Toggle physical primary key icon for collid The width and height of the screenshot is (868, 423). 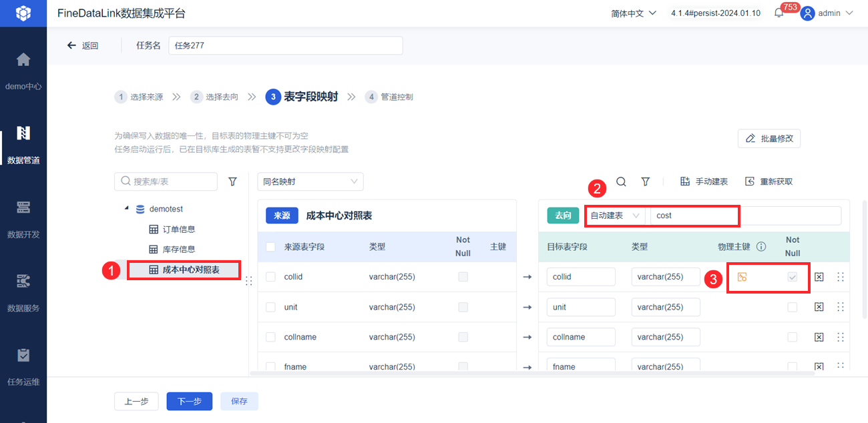[x=742, y=277]
